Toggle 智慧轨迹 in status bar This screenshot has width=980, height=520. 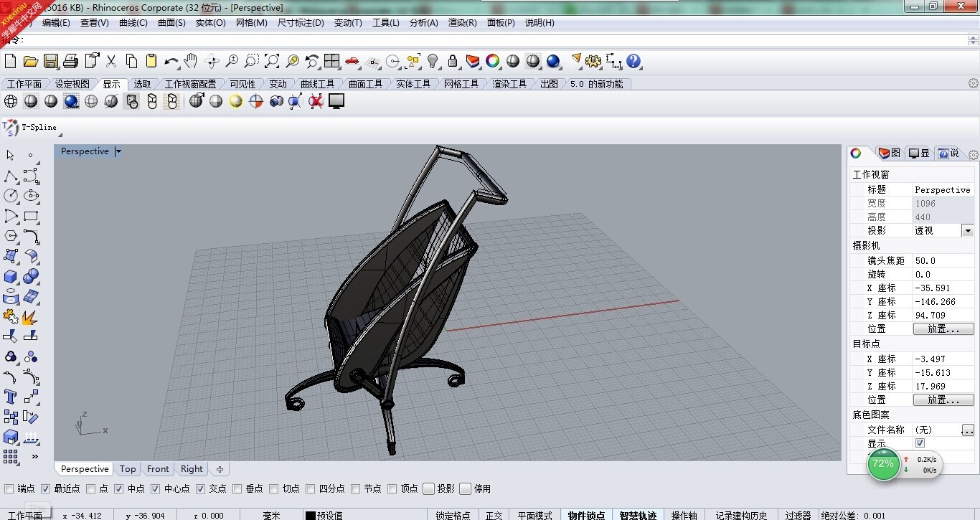tap(638, 515)
